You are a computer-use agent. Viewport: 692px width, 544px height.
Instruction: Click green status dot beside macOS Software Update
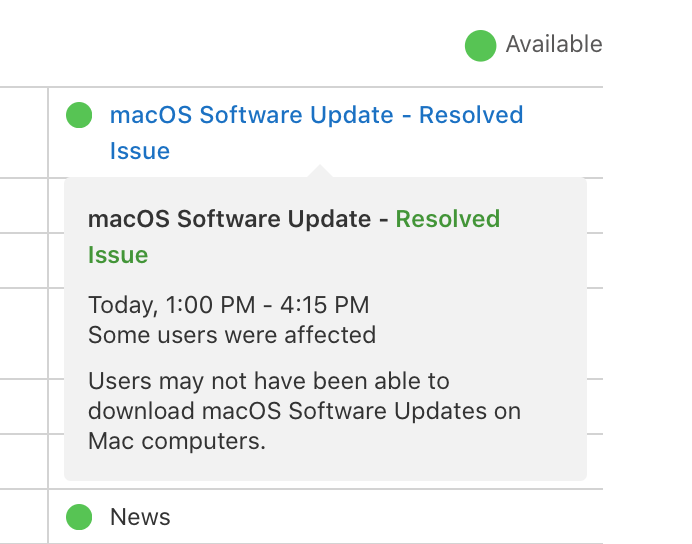click(x=79, y=116)
